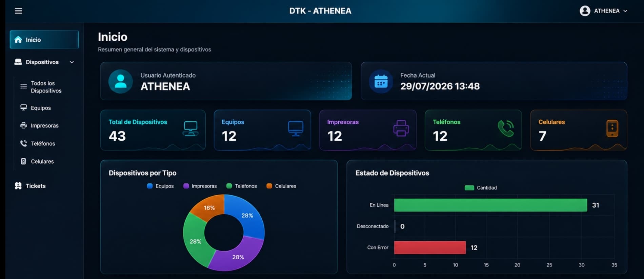Click the printer icon beside Impresoras in sidebar

(23, 125)
